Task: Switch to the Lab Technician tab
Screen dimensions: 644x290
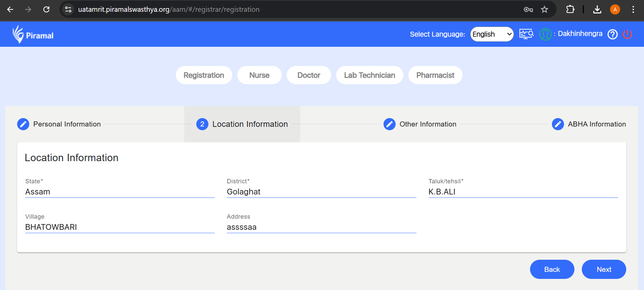Action: [x=369, y=75]
